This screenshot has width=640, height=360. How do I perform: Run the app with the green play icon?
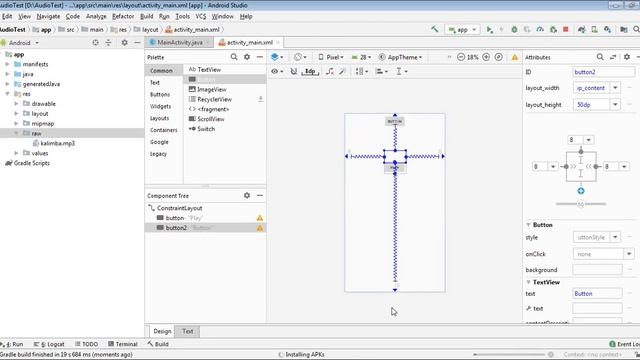click(x=489, y=29)
